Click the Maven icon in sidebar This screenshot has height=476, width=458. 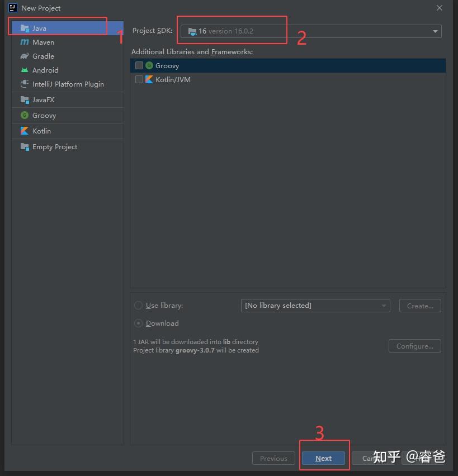25,42
